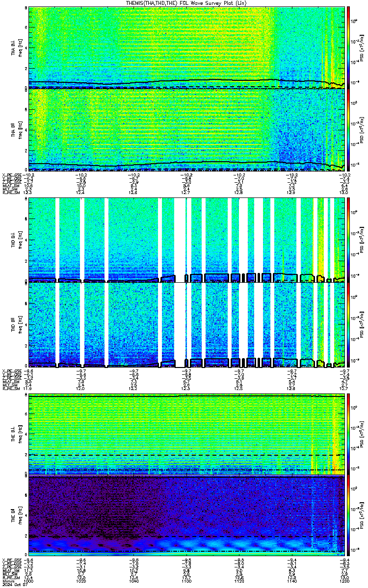Image resolution: width=368 pixels, height=588 pixels.
Task: Click the 1020 time tick label at bottom
Action: (x=81, y=581)
